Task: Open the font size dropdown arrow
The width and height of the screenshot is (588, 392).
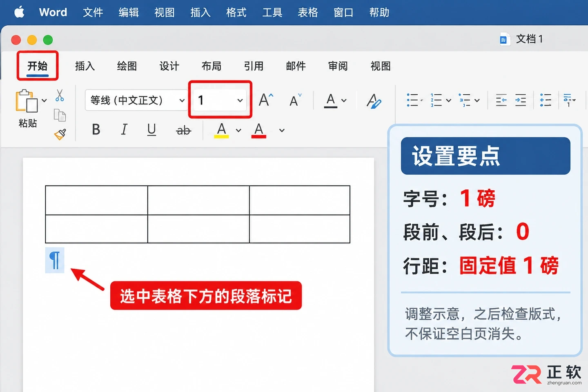Action: coord(240,100)
